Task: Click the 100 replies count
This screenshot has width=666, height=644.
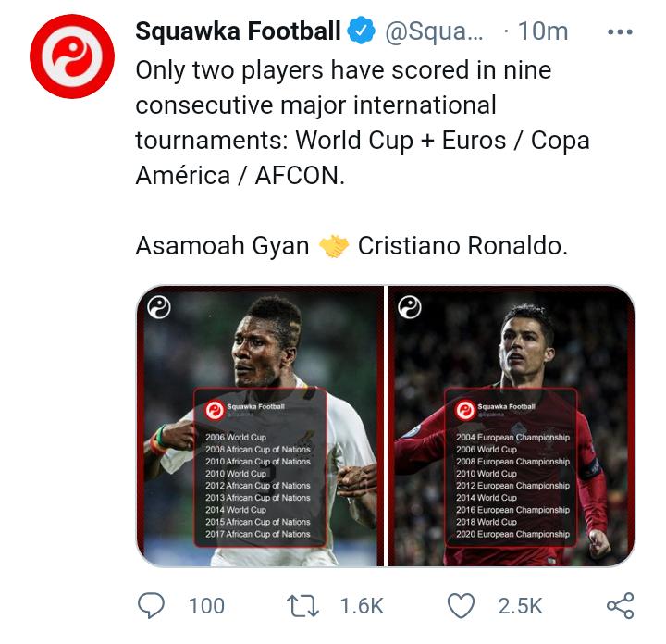Action: [206, 606]
